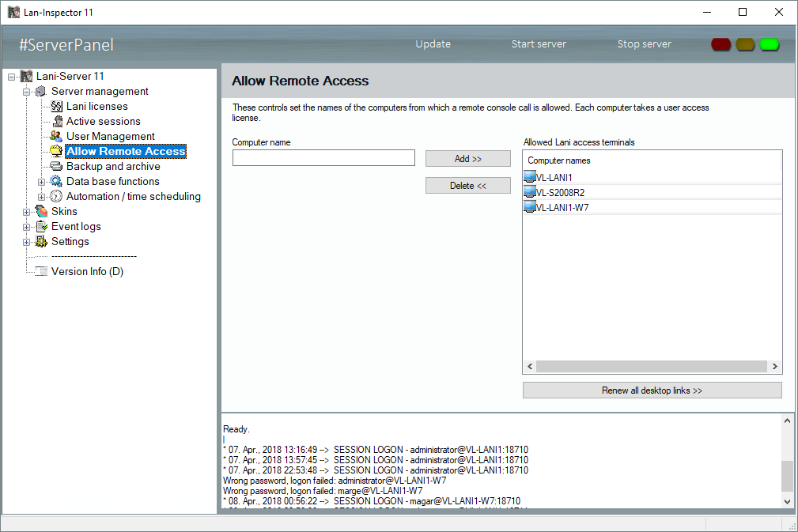798x532 pixels.
Task: Click the Active sessions icon
Action: (x=57, y=122)
